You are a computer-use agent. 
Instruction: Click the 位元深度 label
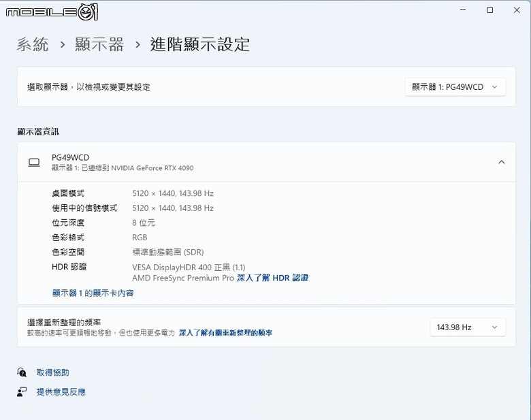pyautogui.click(x=68, y=223)
